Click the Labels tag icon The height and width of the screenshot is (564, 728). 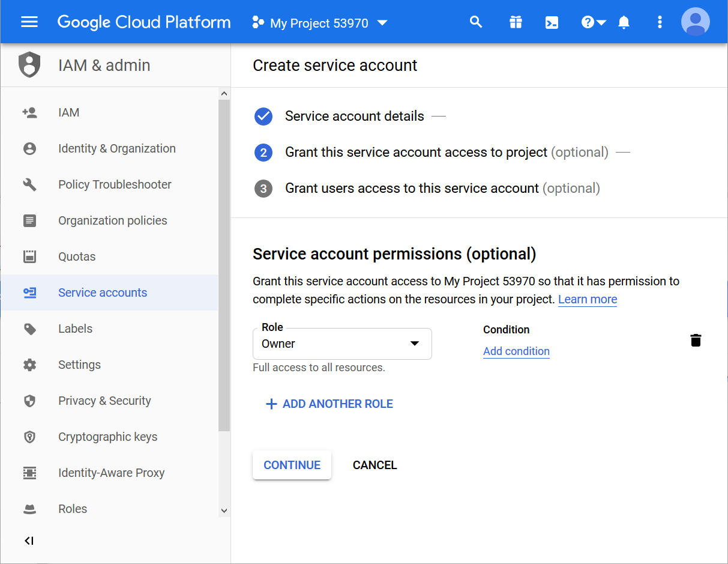[29, 329]
